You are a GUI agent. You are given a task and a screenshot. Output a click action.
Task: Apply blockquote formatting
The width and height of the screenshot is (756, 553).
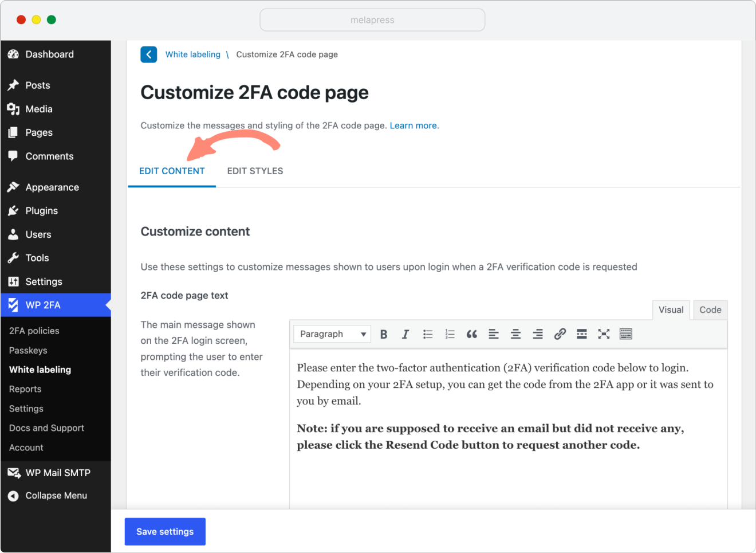coord(472,334)
